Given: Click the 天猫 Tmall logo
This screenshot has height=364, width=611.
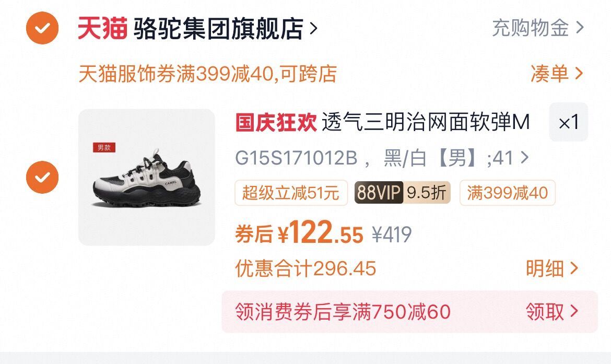Looking at the screenshot, I should click(x=102, y=28).
